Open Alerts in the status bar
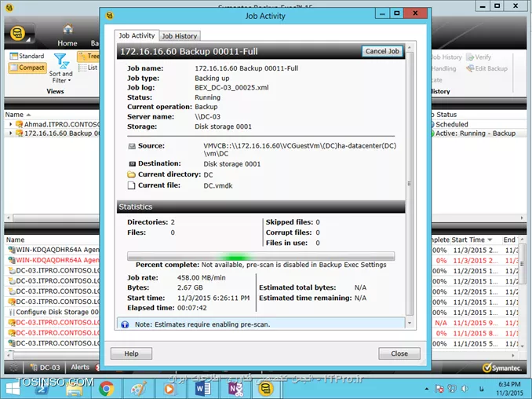This screenshot has width=532, height=399. click(80, 367)
